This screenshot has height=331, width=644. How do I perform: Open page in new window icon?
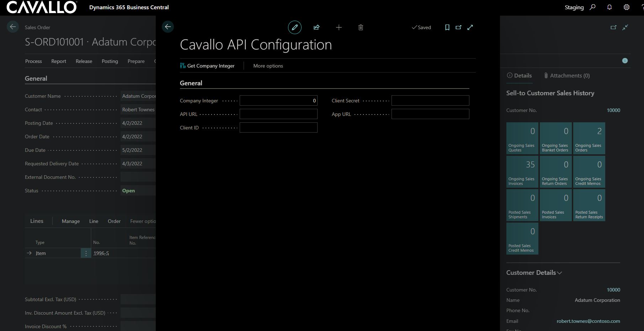(458, 27)
